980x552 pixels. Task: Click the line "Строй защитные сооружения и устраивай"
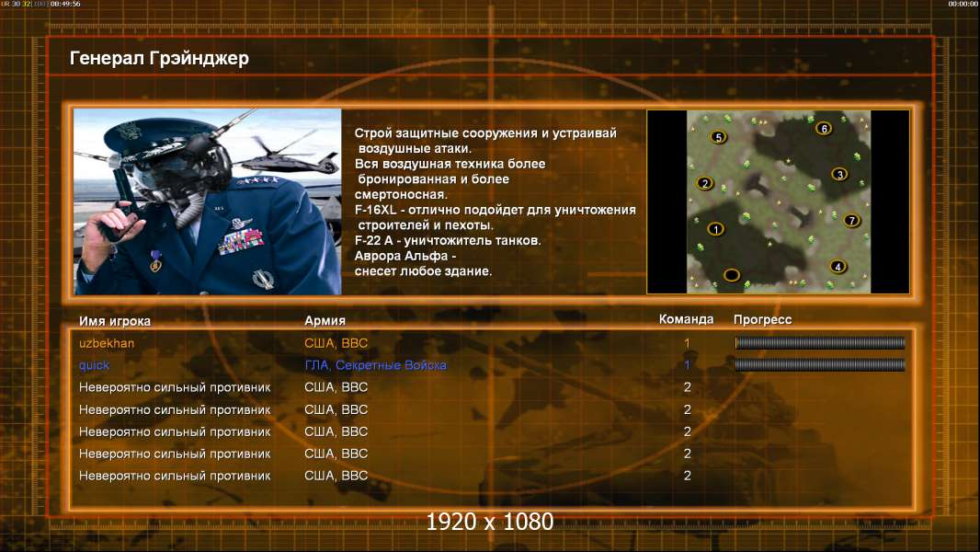pyautogui.click(x=485, y=133)
